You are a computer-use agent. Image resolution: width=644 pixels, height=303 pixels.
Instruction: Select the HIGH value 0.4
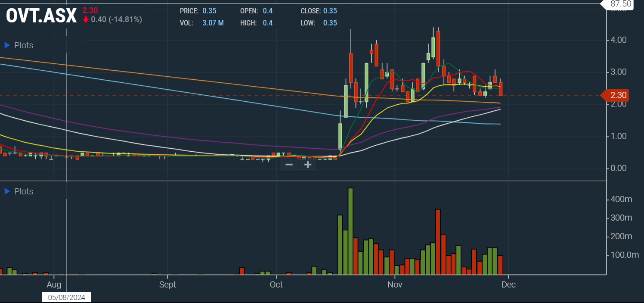pos(268,23)
